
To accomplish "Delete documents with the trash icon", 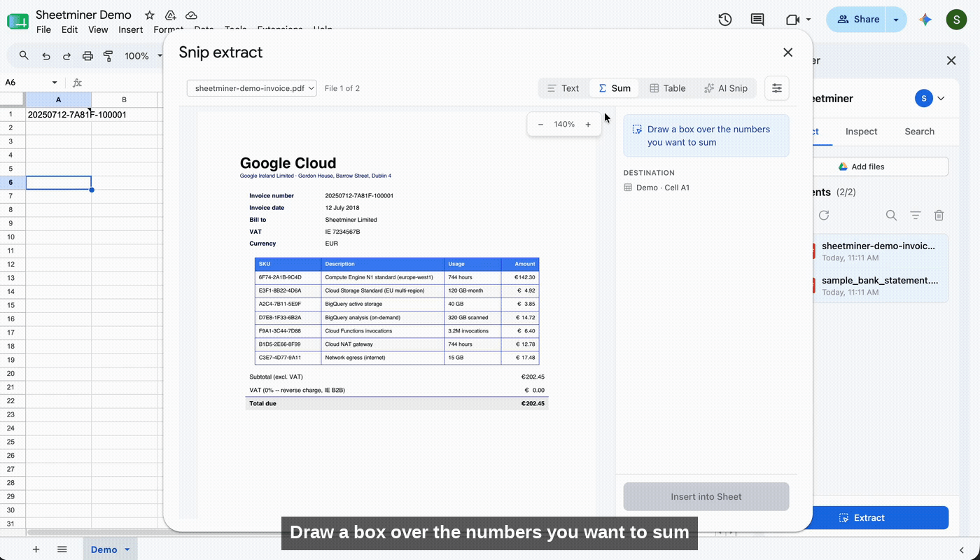I will click(939, 216).
